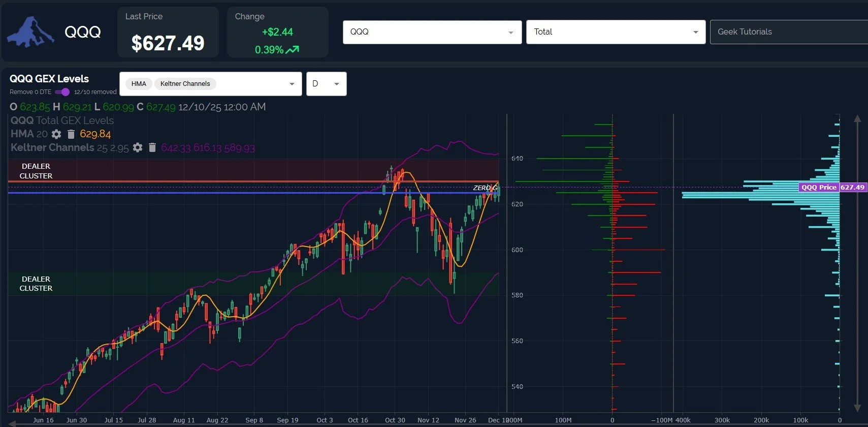Open the D timeframe dropdown
This screenshot has height=427, width=868.
pos(327,84)
